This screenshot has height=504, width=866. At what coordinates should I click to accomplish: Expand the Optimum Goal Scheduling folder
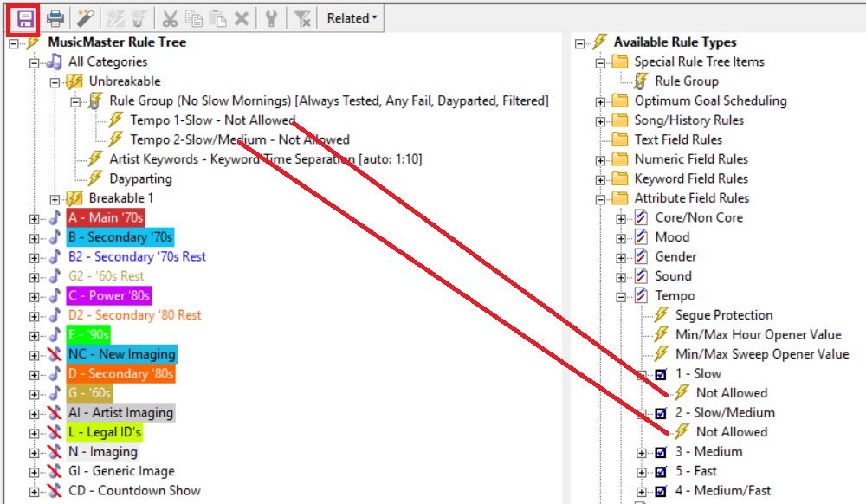600,101
